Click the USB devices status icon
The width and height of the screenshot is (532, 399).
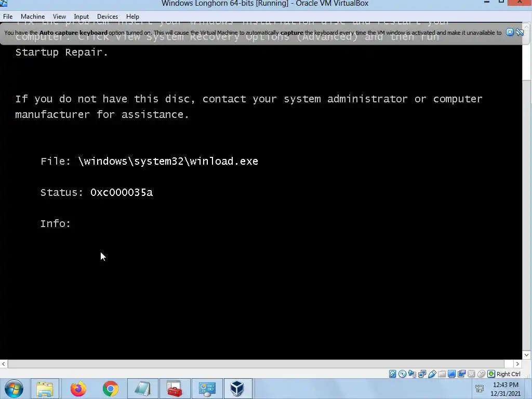(432, 374)
